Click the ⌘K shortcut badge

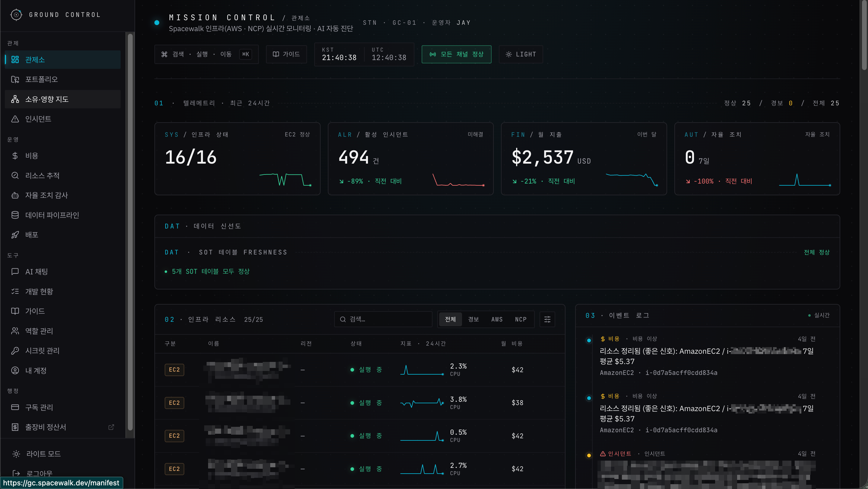tap(245, 54)
